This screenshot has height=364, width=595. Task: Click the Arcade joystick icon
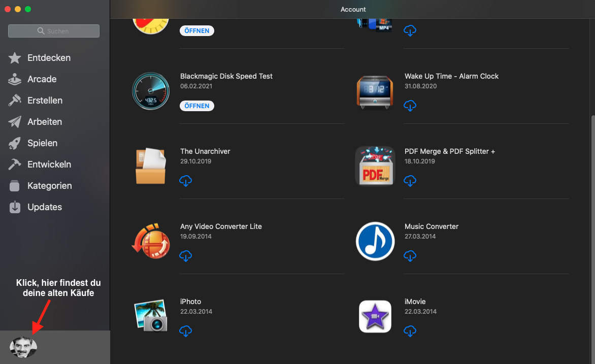tap(15, 79)
